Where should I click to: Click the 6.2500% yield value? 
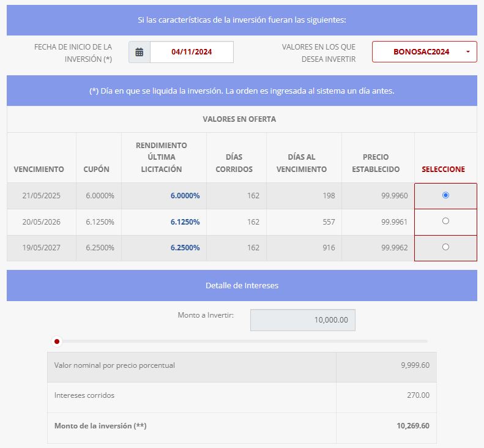185,248
